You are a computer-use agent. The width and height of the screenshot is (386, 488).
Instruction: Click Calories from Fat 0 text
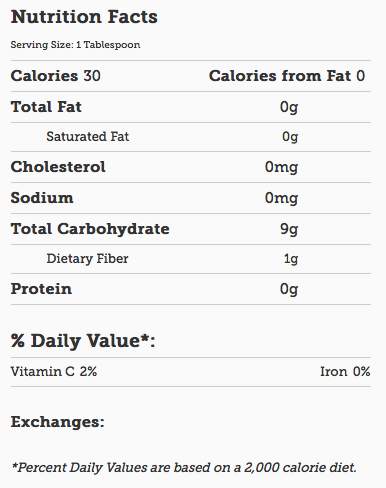coord(287,76)
